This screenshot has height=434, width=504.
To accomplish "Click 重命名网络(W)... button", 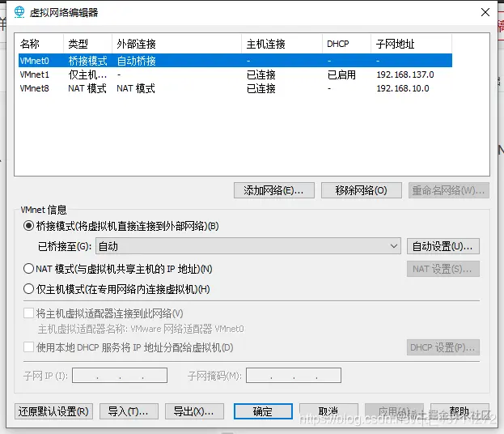I will click(x=449, y=190).
